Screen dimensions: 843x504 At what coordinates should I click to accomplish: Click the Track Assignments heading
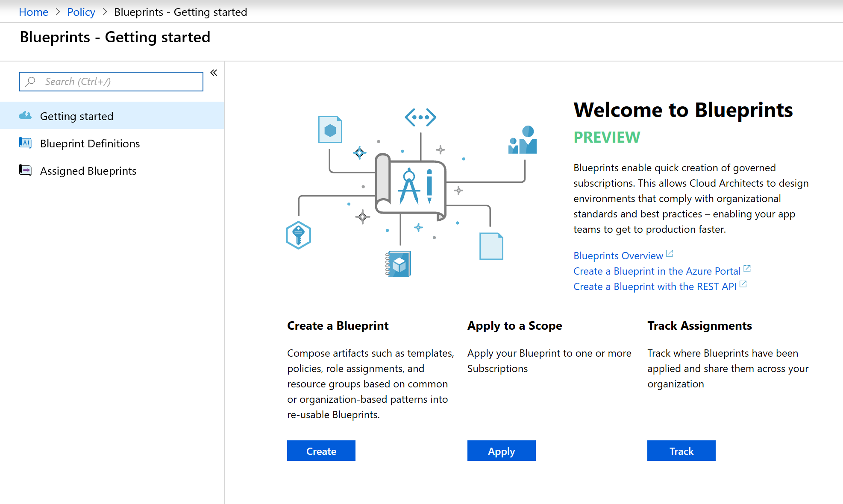click(699, 325)
